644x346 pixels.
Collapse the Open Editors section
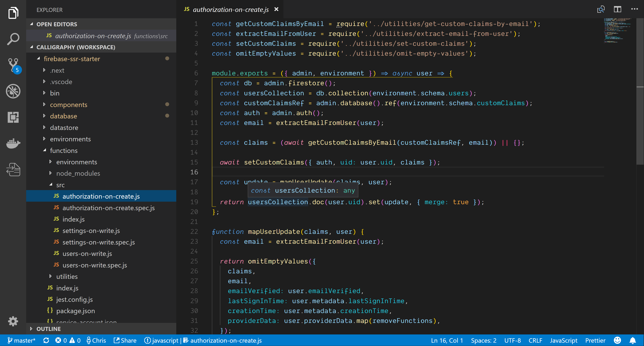click(x=101, y=24)
